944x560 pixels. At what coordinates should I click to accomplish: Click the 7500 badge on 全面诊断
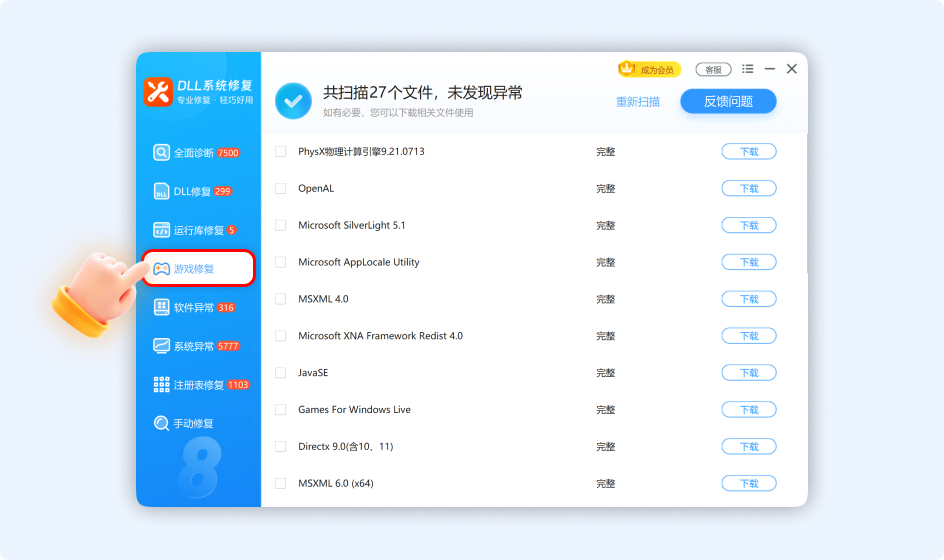coord(228,153)
